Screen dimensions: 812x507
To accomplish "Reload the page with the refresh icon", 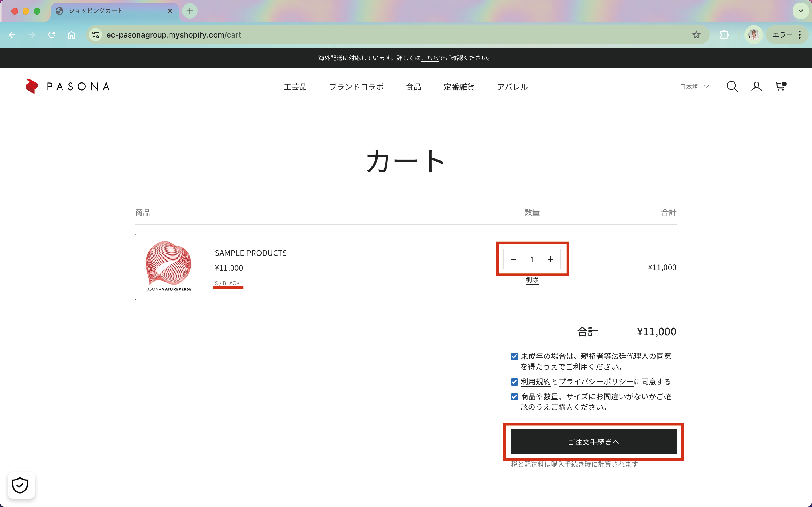I will [52, 35].
